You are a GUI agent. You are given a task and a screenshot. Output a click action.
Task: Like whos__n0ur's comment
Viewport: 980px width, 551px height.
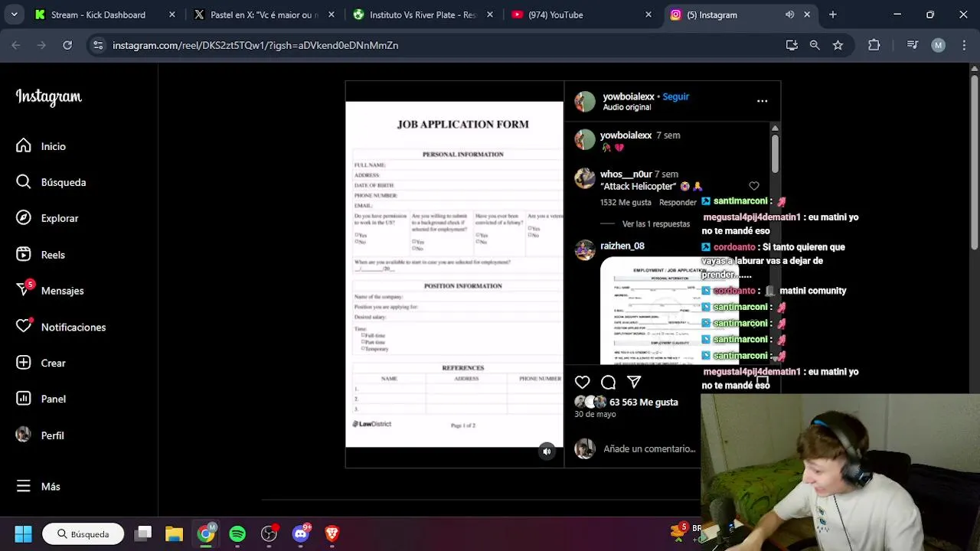754,186
